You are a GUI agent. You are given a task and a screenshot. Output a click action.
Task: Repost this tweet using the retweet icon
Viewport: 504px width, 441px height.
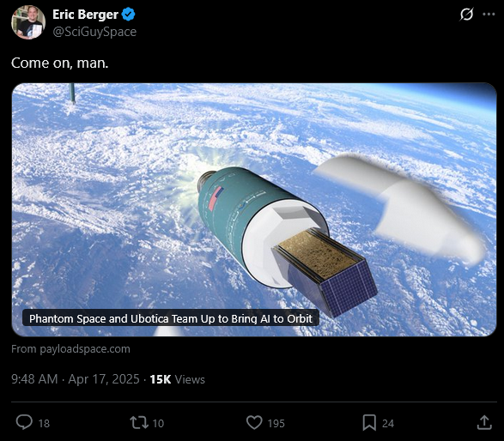tap(139, 423)
